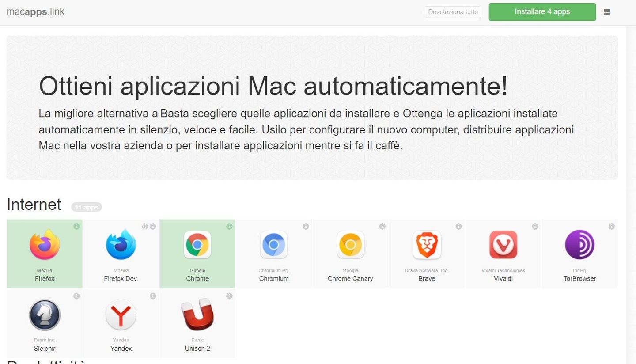Click the 11 apps badge
Image resolution: width=636 pixels, height=364 pixels.
point(87,207)
